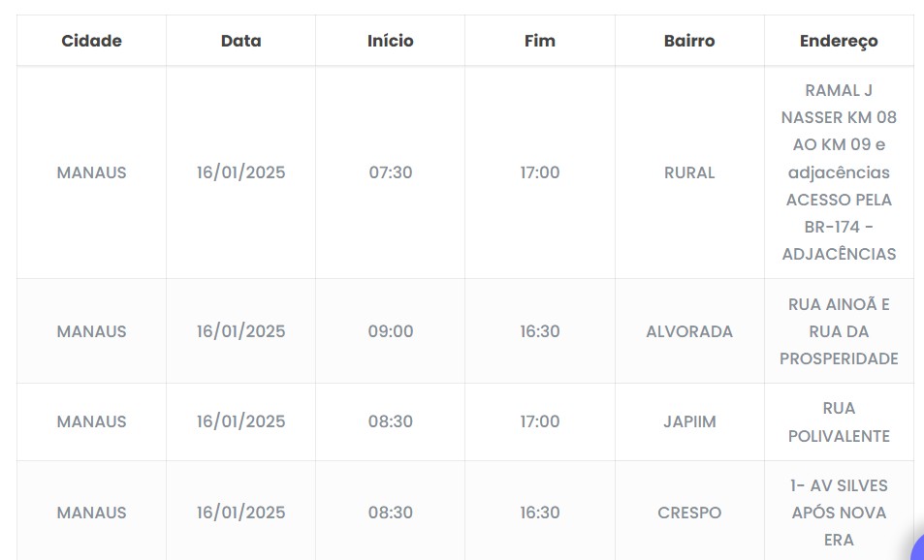
Task: Select the Rua Ainoã address cell
Action: click(839, 331)
